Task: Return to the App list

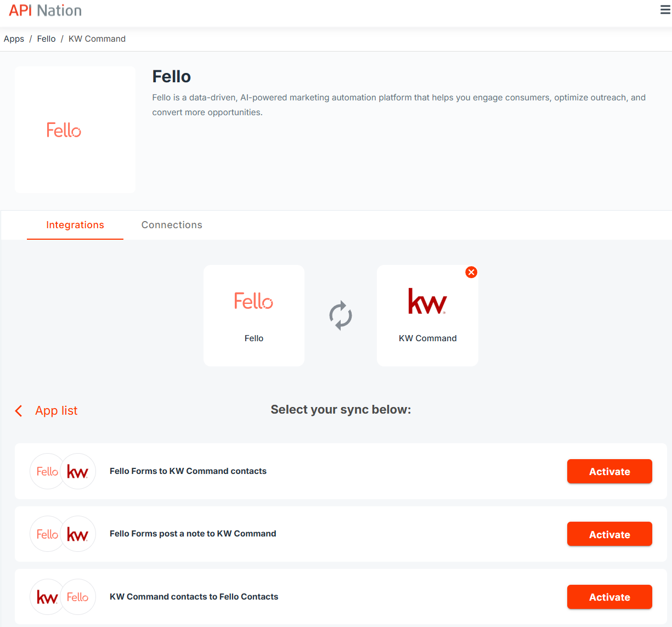Action: point(56,410)
